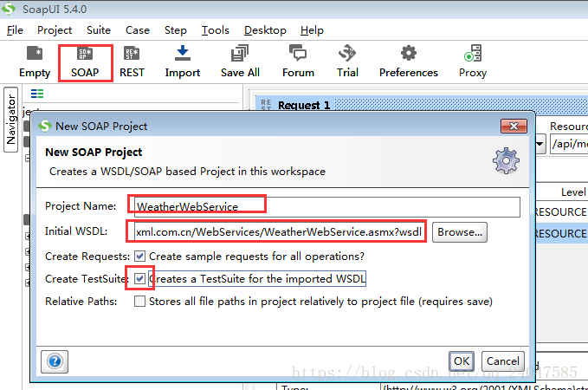Close the New SOAP Project dialog

514,127
